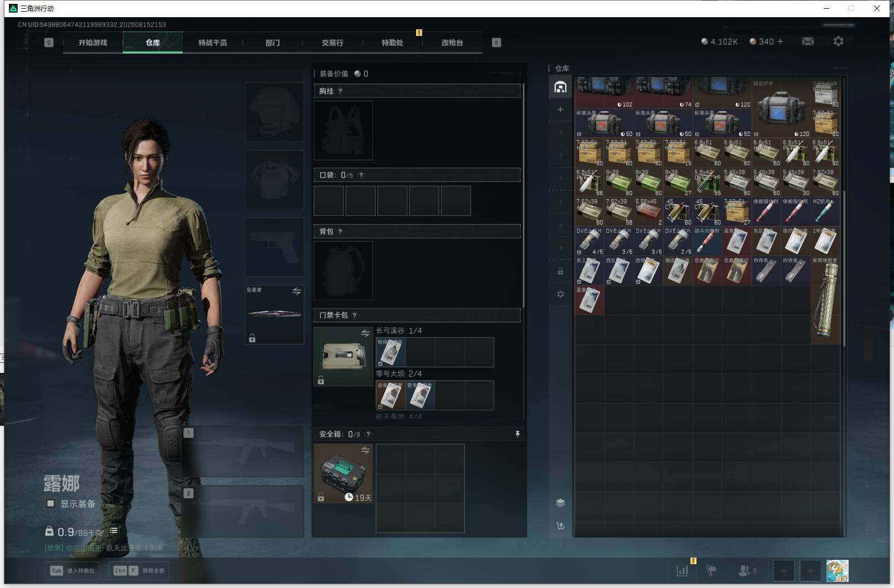Select the first keycard in 零号大坝 row

coord(391,395)
